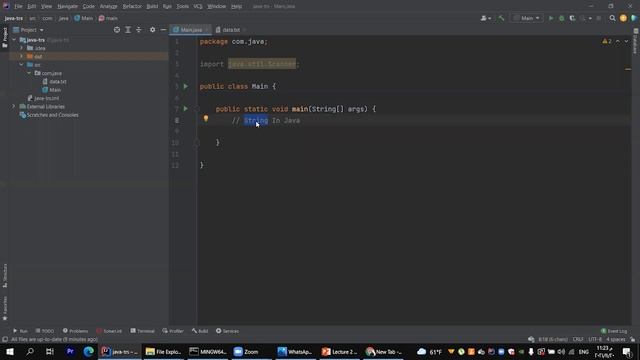Run main method from gutter arrow at line 7

click(186, 109)
